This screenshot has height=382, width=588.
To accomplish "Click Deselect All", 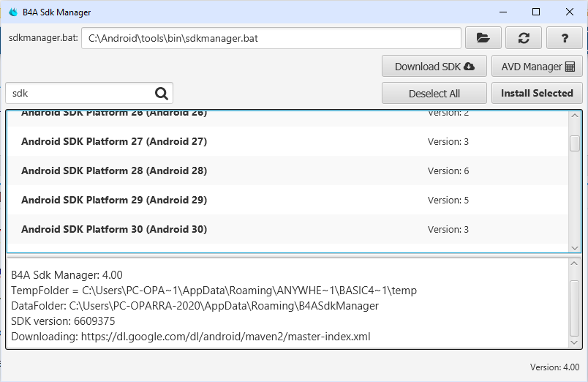I will tap(434, 93).
